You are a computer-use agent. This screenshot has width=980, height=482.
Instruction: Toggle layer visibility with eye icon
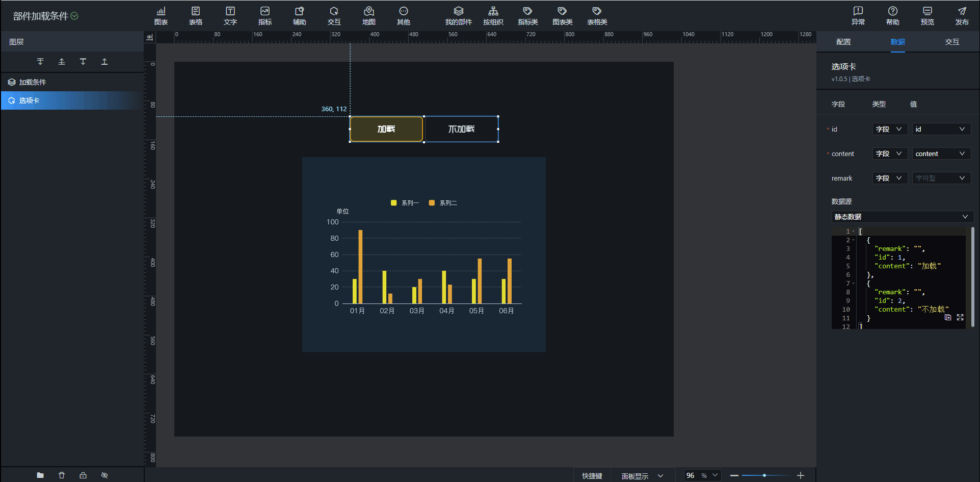tap(104, 475)
